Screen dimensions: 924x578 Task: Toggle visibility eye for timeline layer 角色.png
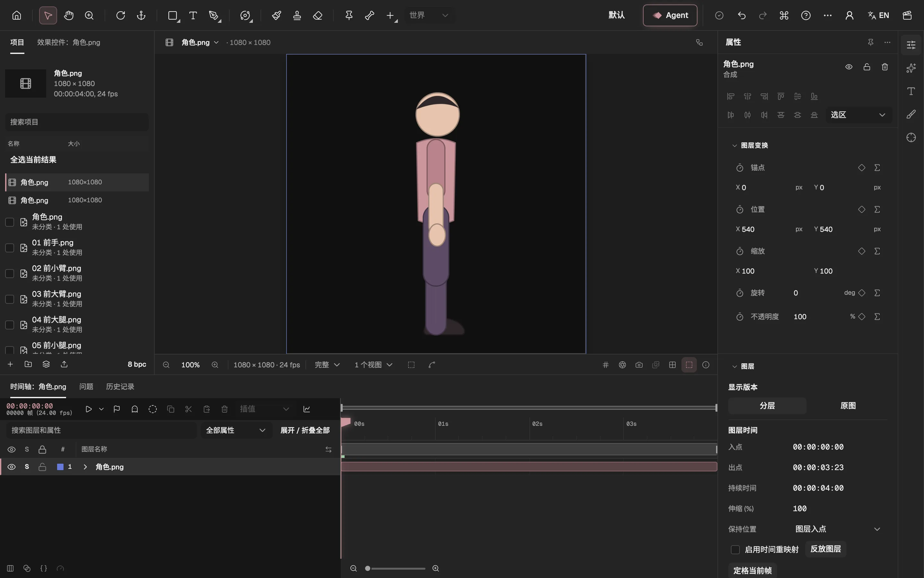pos(12,467)
